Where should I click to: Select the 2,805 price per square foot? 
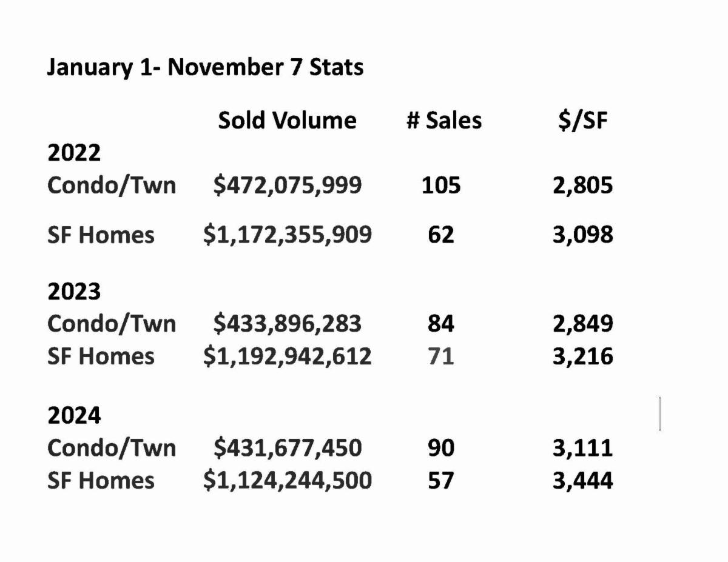pyautogui.click(x=582, y=186)
